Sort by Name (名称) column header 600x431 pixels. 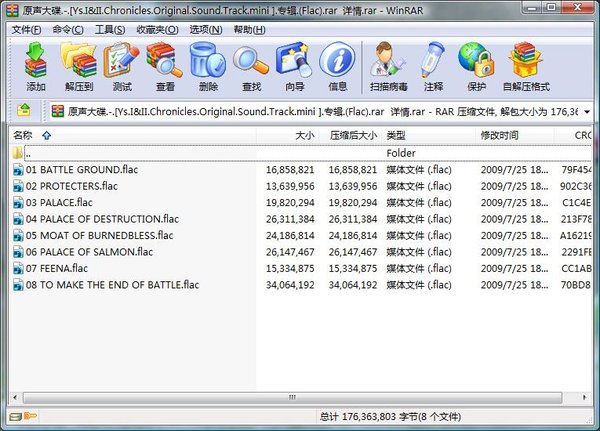[133, 135]
